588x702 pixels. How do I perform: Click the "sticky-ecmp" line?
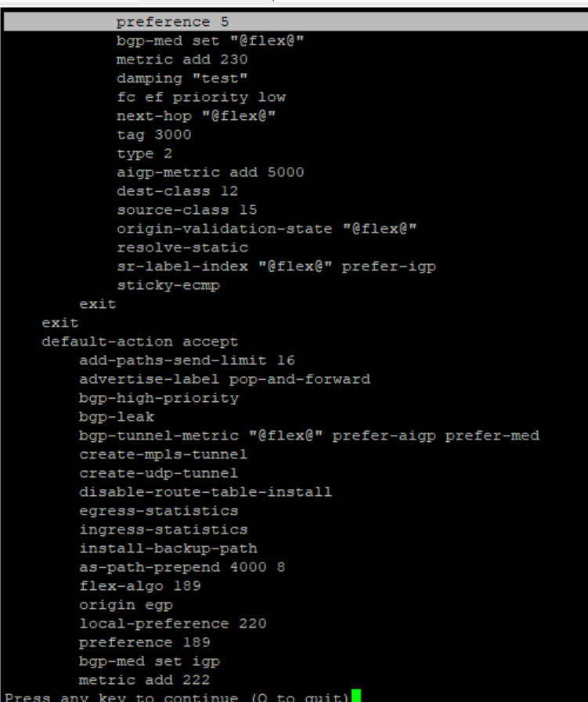pos(168,285)
